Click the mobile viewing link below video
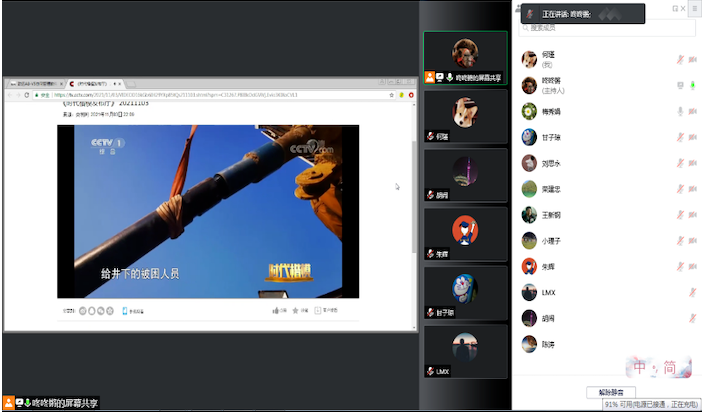Image resolution: width=703 pixels, height=412 pixels. click(x=133, y=311)
